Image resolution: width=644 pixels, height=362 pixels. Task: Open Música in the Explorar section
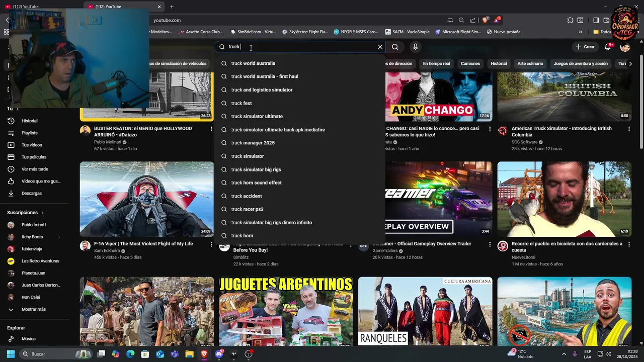(x=34, y=339)
